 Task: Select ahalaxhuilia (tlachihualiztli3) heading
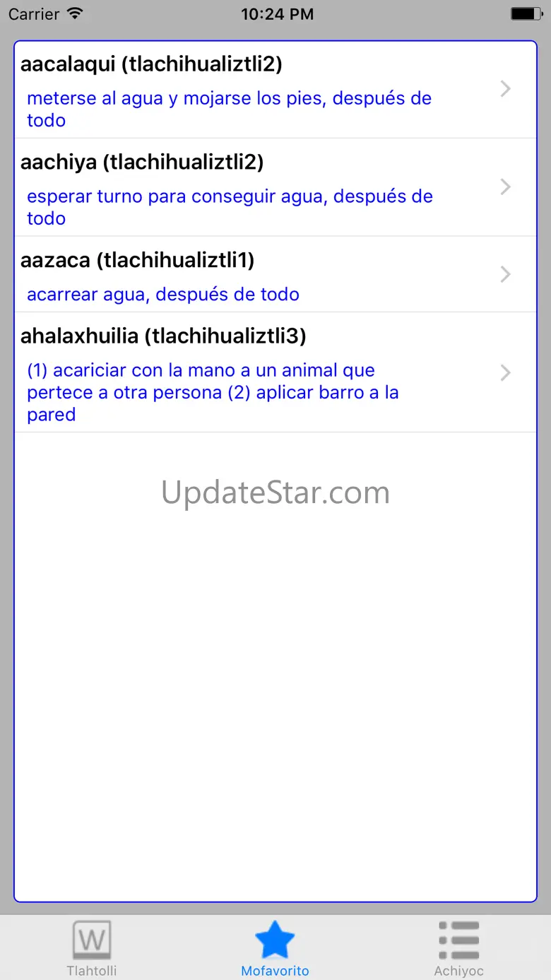pos(163,336)
